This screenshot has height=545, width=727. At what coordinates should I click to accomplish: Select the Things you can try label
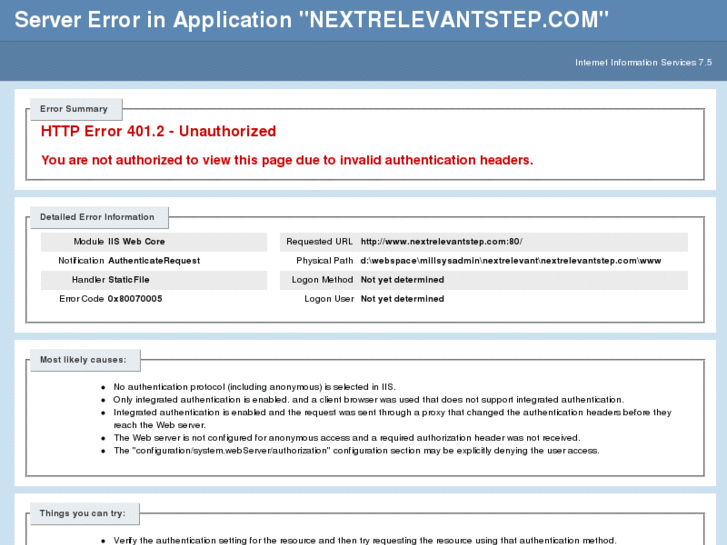point(83,513)
